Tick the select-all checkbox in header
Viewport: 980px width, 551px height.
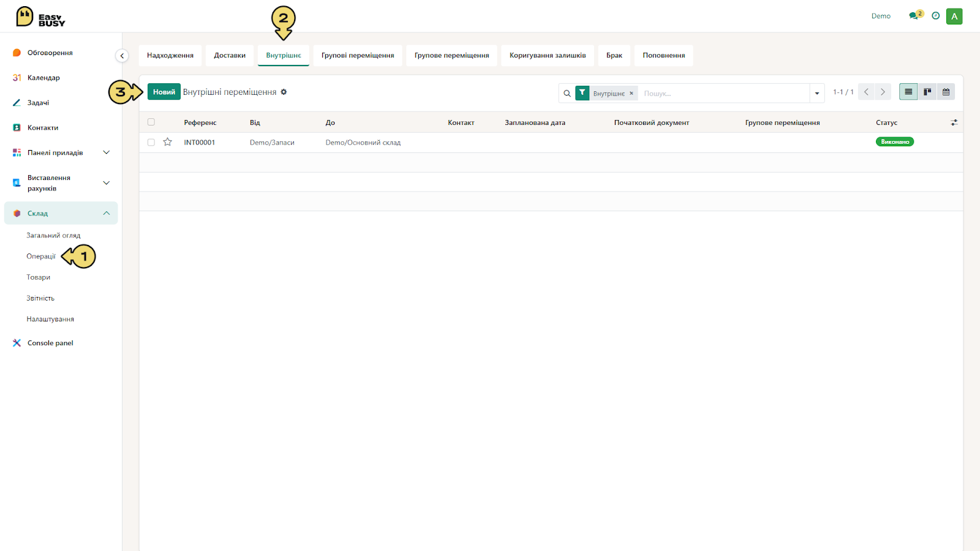click(151, 122)
